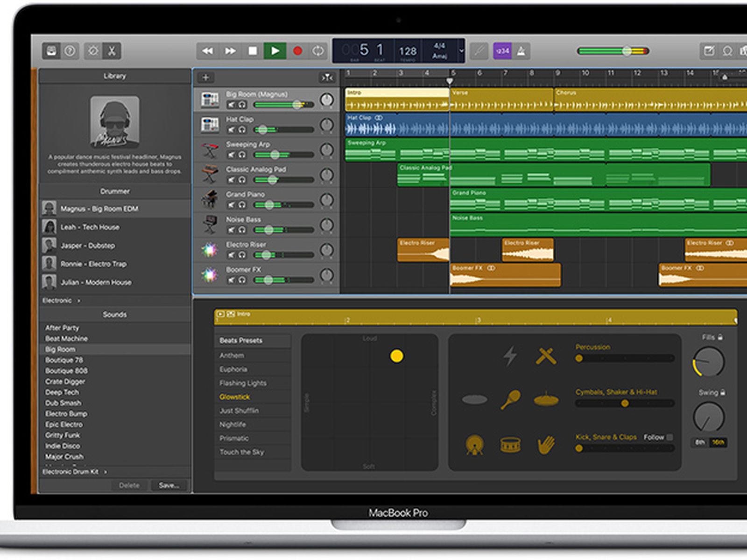Open the Editors scissors button
747x560 pixels.
click(112, 51)
